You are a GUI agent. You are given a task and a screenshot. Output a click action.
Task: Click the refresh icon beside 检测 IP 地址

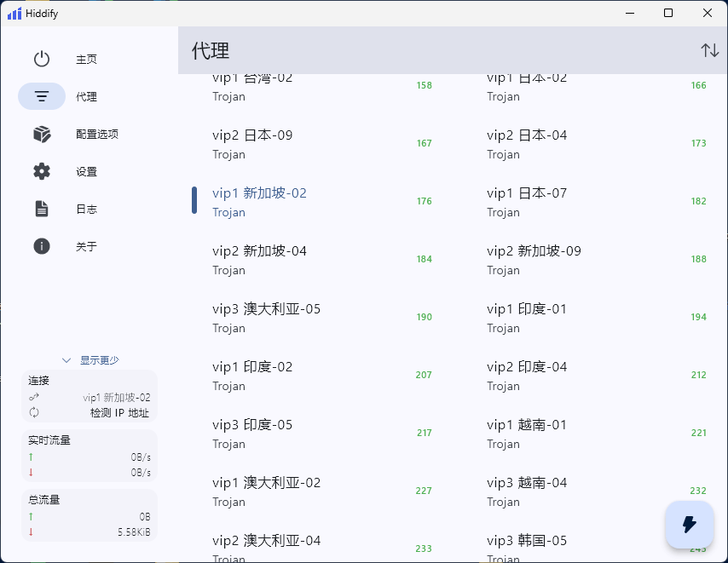click(34, 412)
